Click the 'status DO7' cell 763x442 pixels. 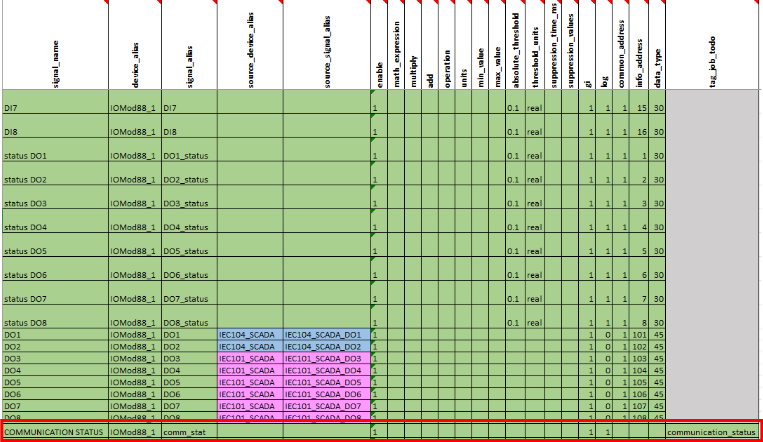[x=55, y=293]
